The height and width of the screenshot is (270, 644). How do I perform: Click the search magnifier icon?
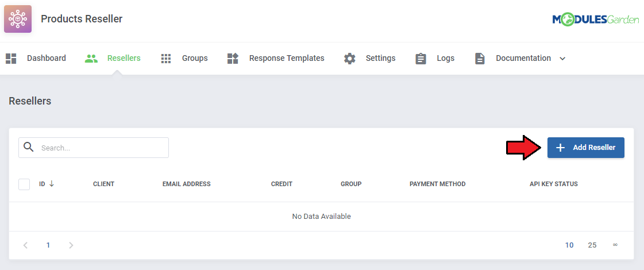[28, 147]
